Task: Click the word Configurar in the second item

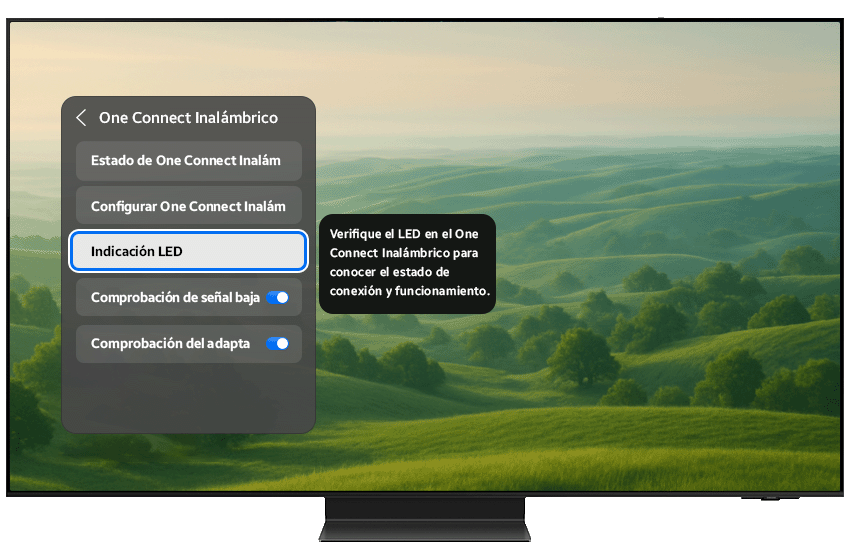Action: pyautogui.click(x=124, y=206)
